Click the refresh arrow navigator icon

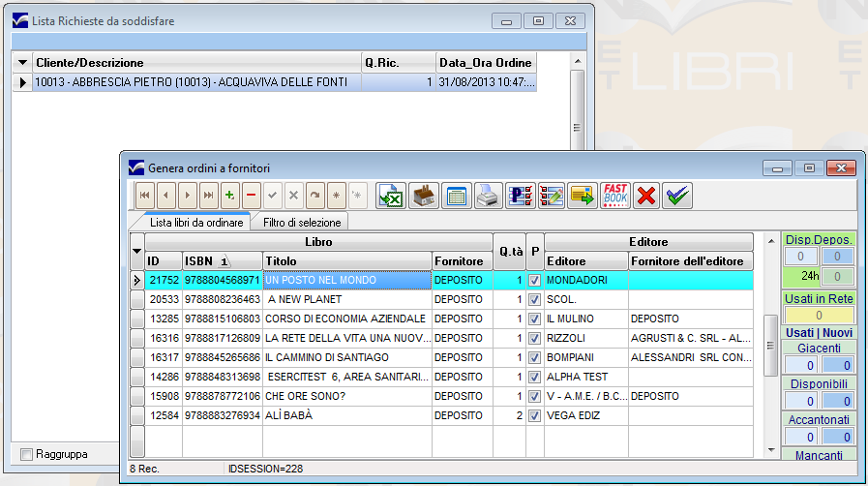point(315,196)
